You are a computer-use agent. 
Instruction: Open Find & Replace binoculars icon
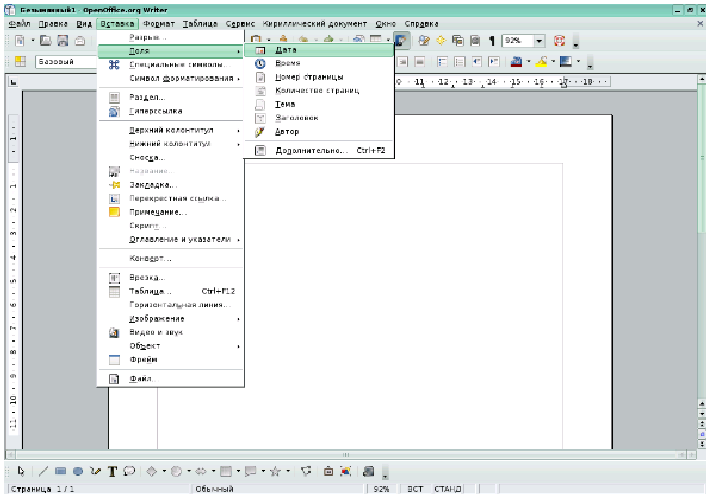424,41
